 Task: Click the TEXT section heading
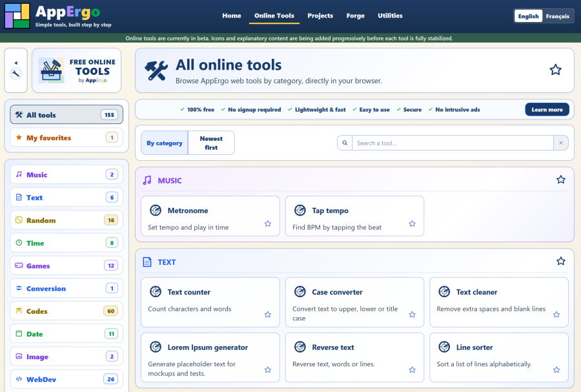(167, 262)
